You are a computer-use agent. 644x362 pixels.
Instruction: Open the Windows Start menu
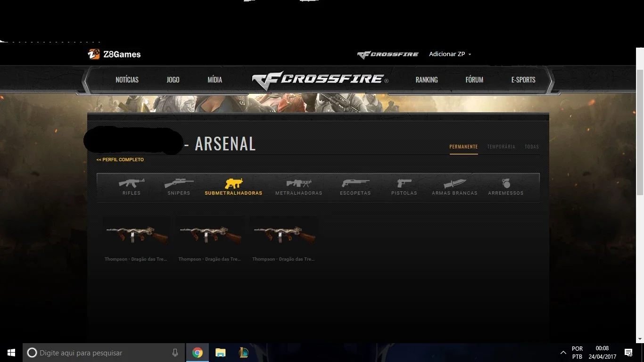11,353
